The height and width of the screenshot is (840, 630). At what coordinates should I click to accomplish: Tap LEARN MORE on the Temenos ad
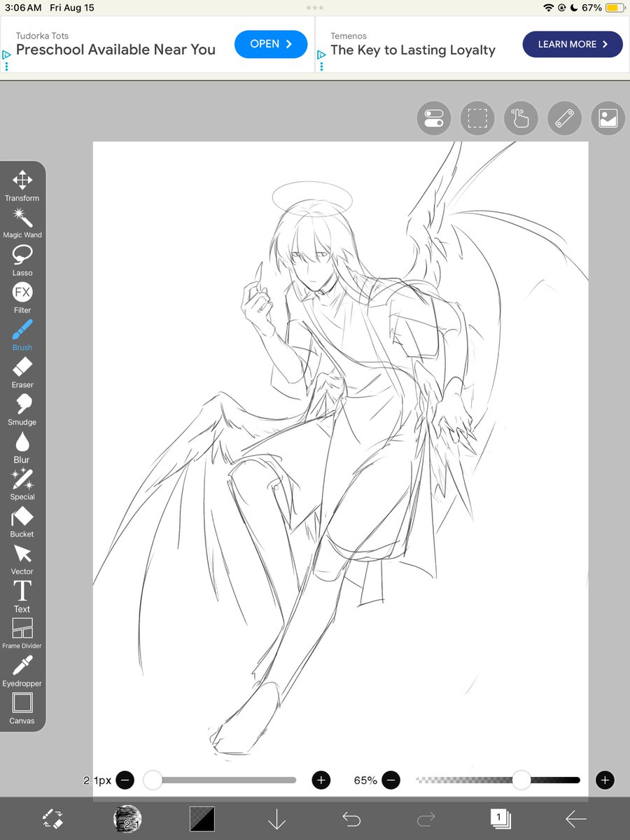[573, 44]
